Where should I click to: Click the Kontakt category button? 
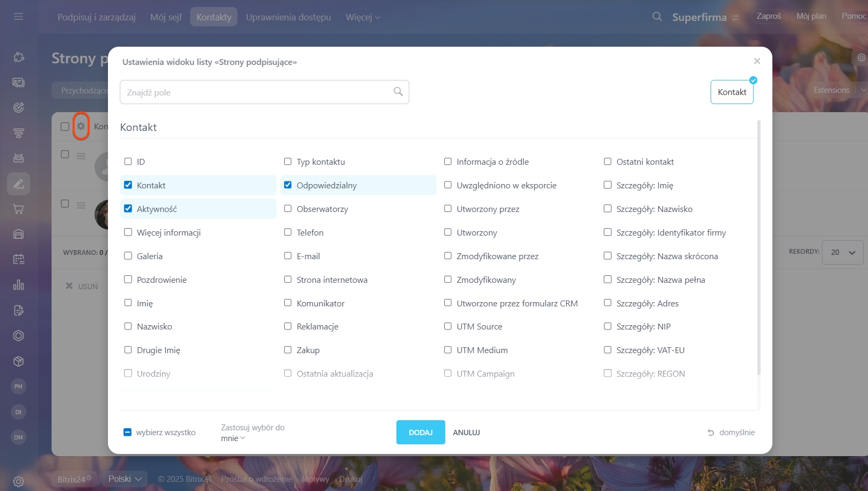732,92
